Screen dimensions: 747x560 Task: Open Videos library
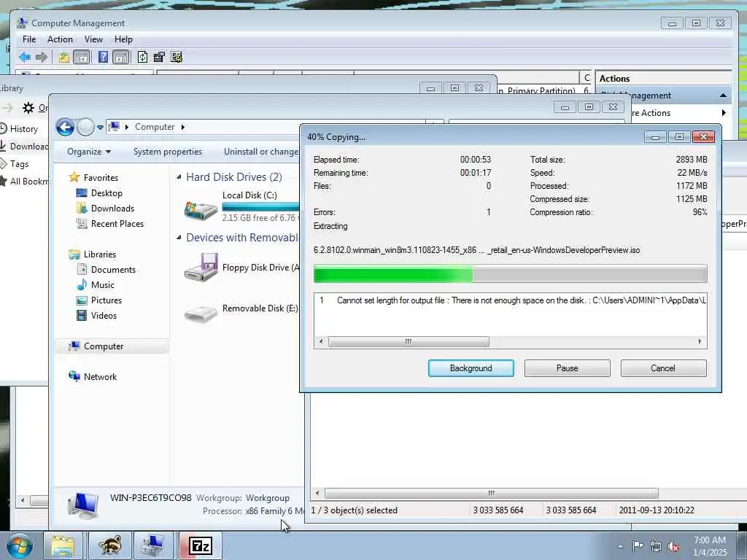point(104,315)
